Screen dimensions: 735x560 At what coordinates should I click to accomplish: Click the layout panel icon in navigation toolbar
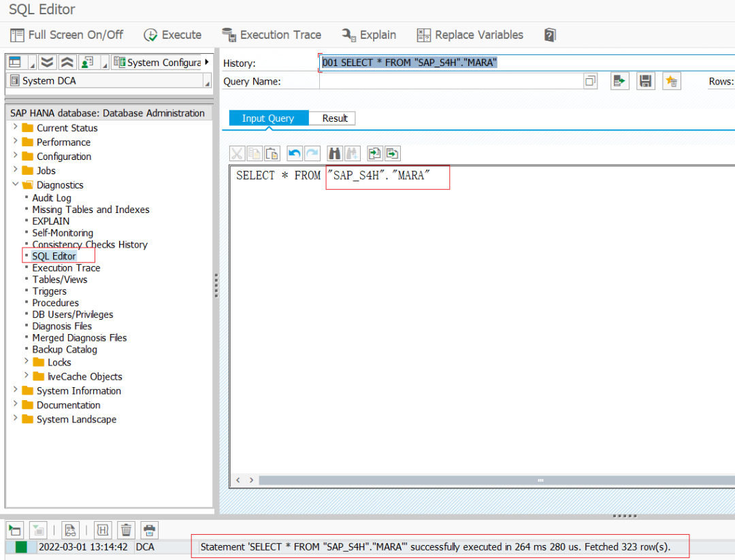click(x=16, y=62)
